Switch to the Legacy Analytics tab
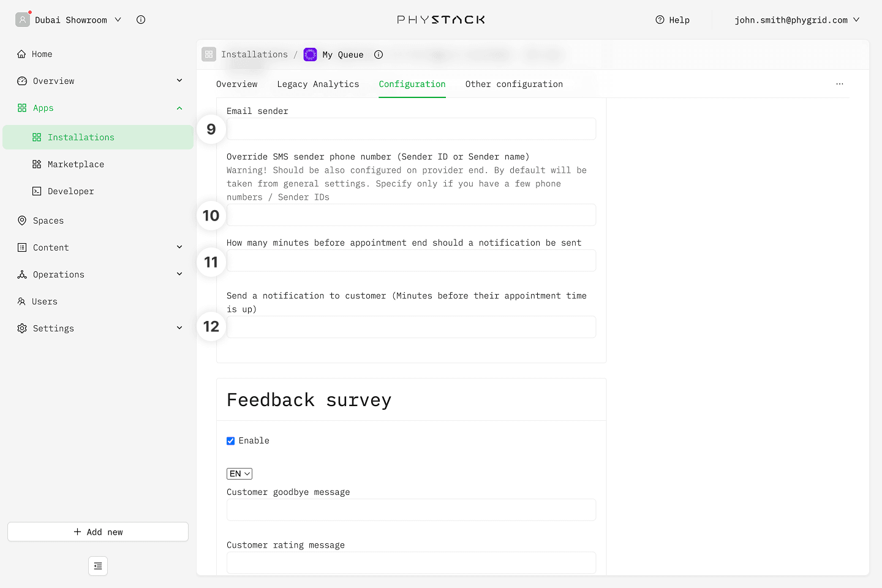The height and width of the screenshot is (588, 882). 318,84
